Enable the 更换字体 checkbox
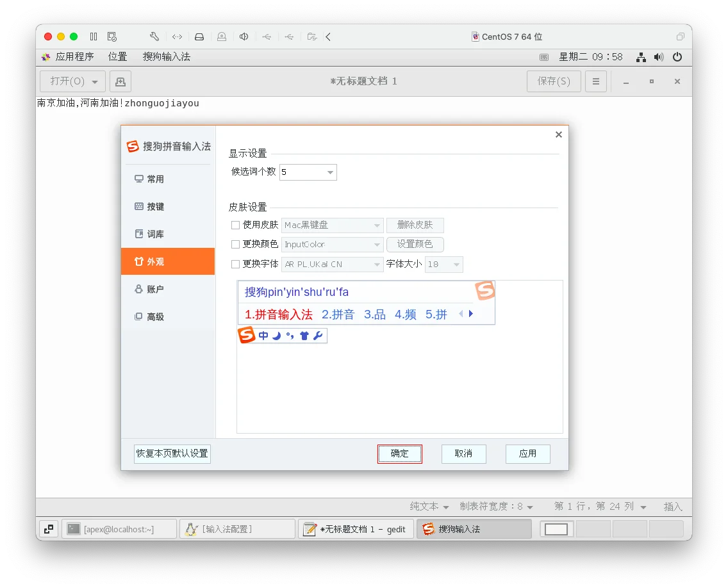The width and height of the screenshot is (728, 588). (x=235, y=264)
